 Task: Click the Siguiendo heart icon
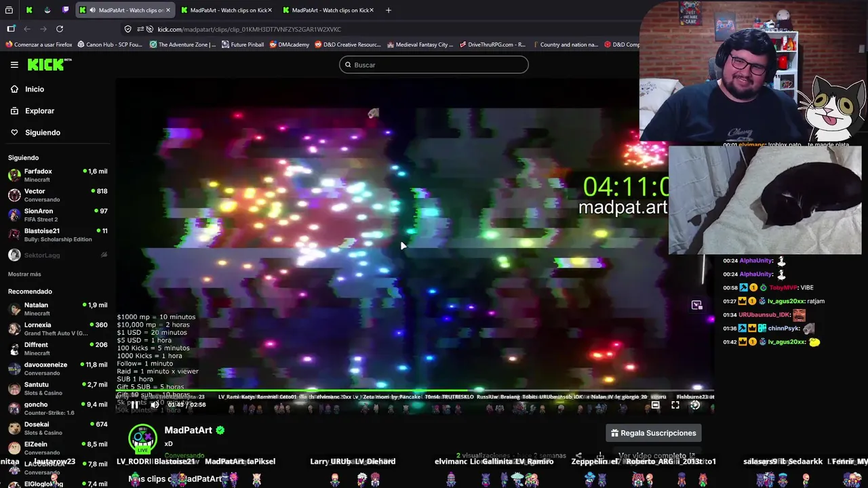(14, 132)
